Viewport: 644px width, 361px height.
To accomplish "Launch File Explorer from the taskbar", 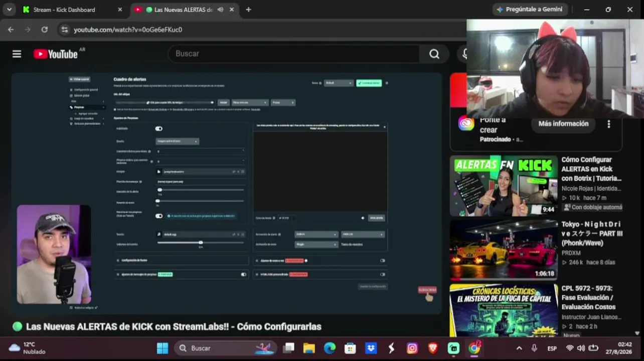I will pyautogui.click(x=309, y=348).
